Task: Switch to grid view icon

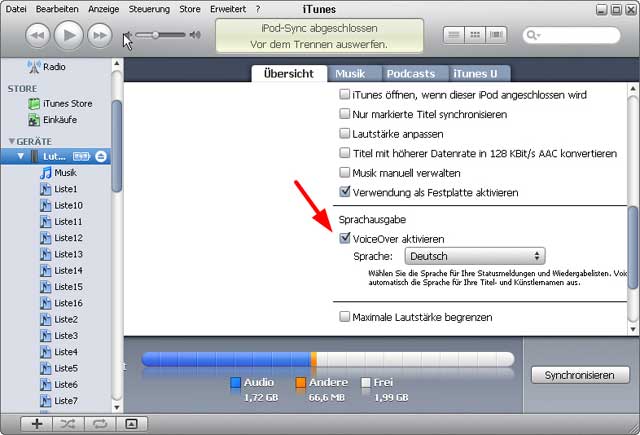Action: (x=475, y=35)
